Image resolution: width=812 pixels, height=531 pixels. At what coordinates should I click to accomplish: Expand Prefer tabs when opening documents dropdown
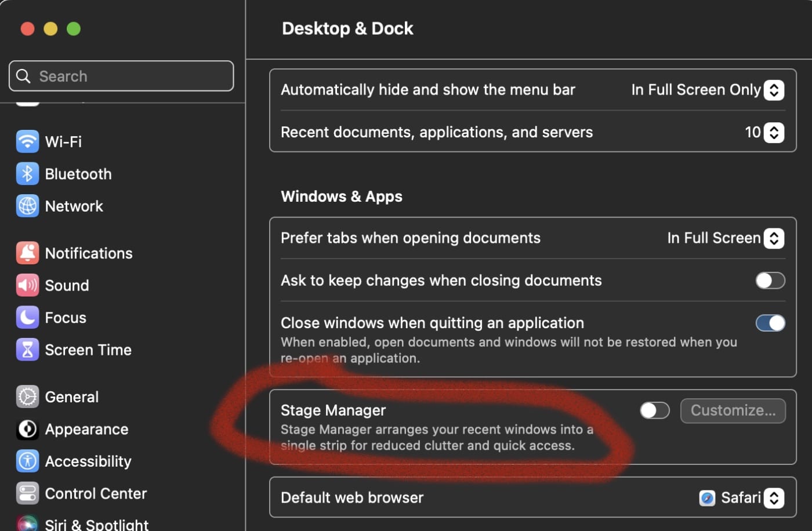tap(774, 238)
